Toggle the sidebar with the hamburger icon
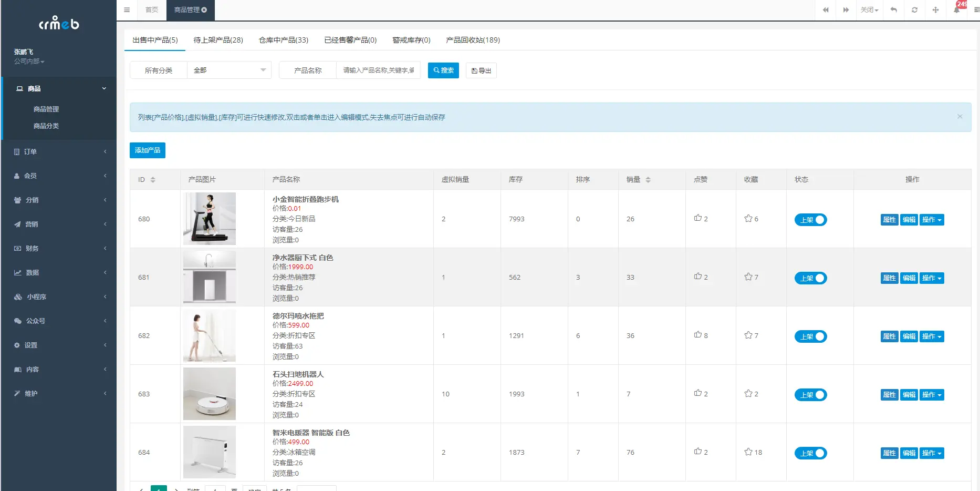The height and width of the screenshot is (491, 980). click(x=127, y=10)
